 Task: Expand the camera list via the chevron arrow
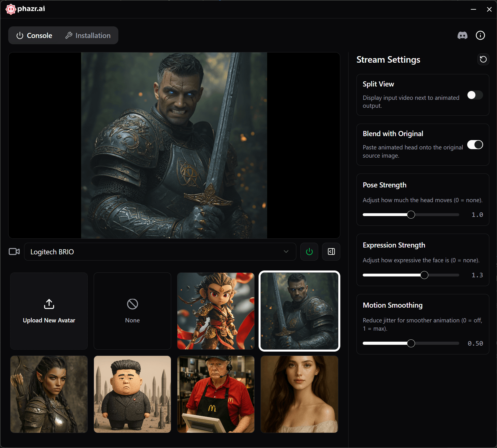[286, 252]
